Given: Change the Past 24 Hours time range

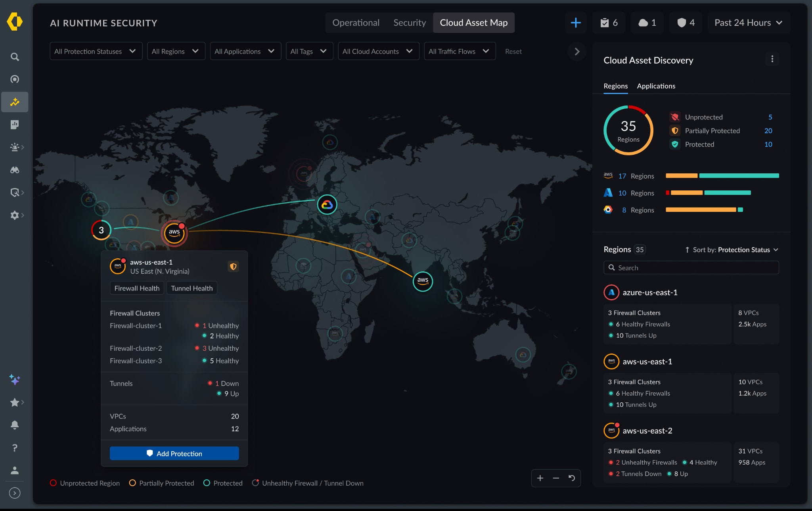Looking at the screenshot, I should coord(748,23).
